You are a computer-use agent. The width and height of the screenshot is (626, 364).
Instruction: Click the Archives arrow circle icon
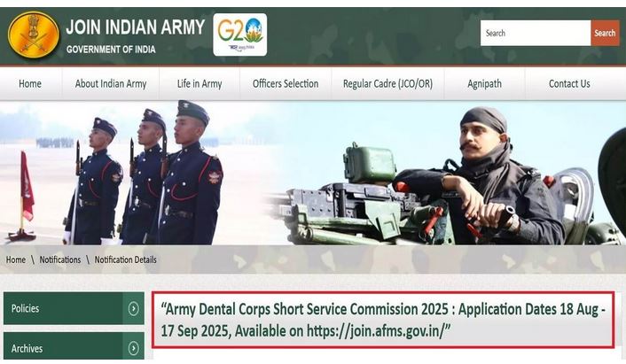click(134, 348)
